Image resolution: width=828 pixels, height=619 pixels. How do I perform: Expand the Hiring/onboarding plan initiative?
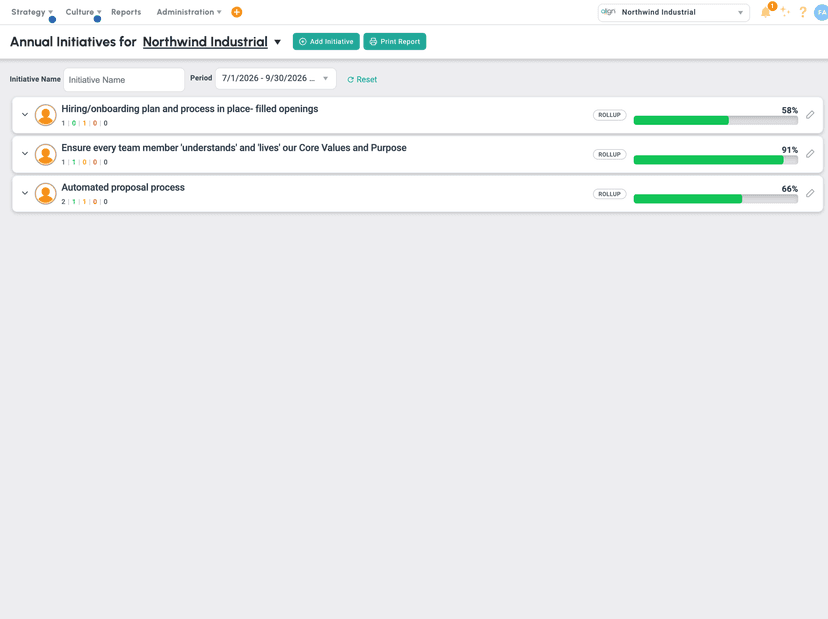tap(25, 114)
